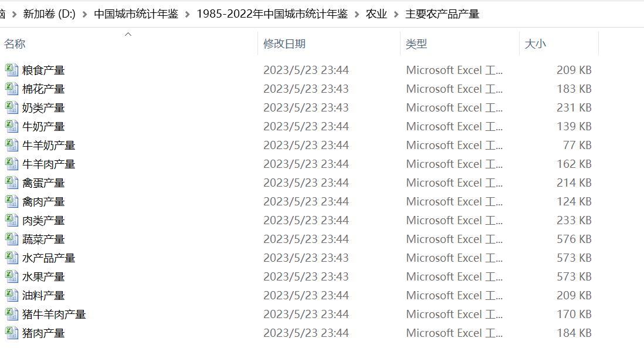Screen dimensions: 644x348
Task: Click the Excel icon for 牛羊肉产量
Action: [12, 164]
